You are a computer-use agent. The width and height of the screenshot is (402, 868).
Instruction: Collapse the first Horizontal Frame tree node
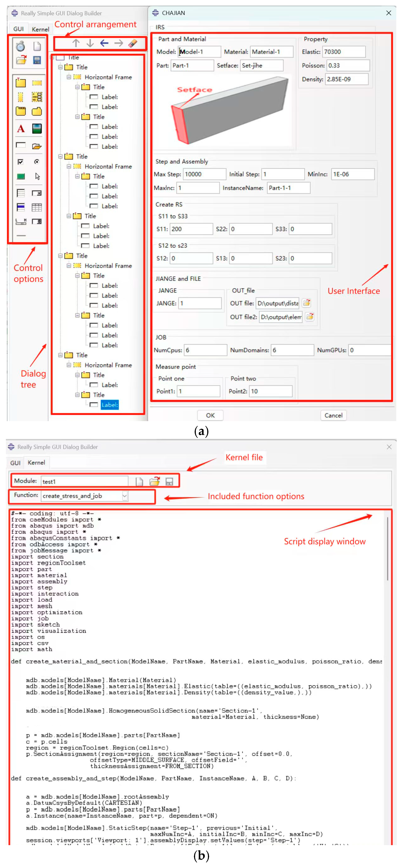click(69, 77)
